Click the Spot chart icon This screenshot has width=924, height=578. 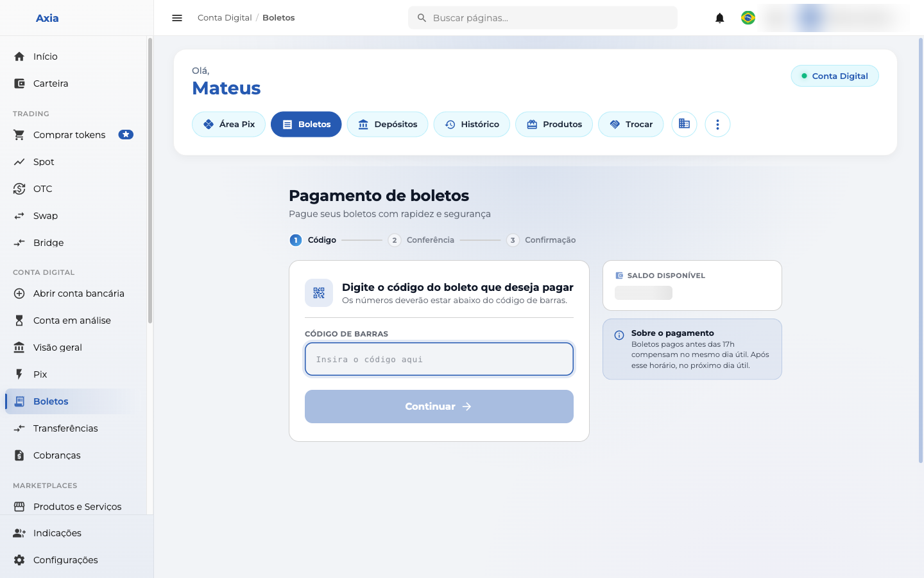point(19,162)
